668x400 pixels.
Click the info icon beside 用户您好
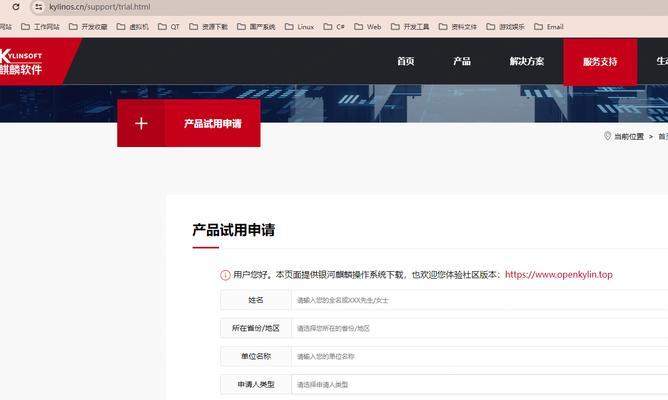coord(225,275)
